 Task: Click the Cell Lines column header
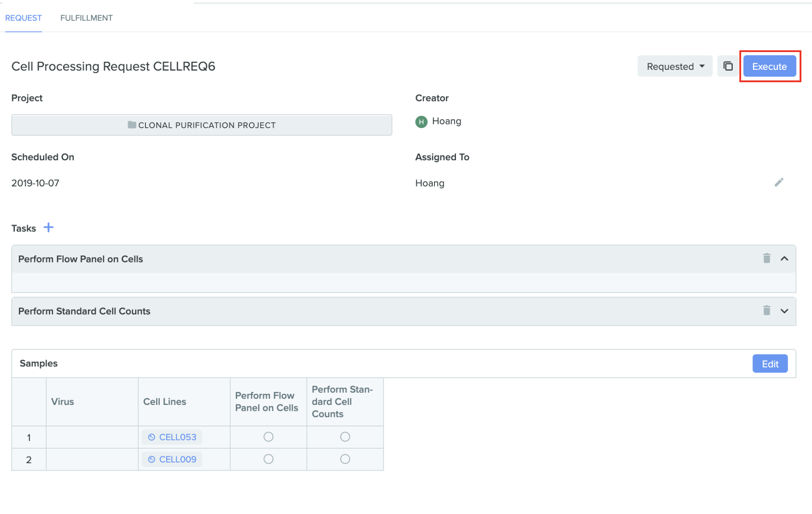[x=184, y=402]
